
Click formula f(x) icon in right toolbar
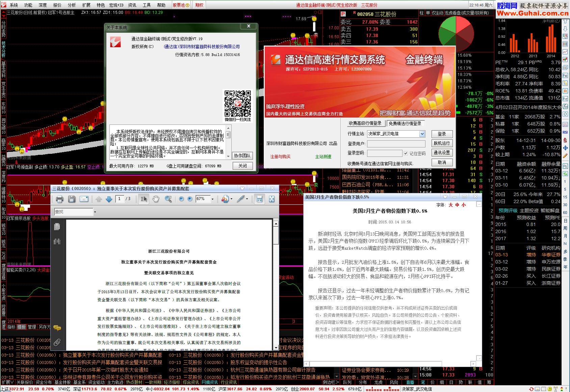click(565, 107)
